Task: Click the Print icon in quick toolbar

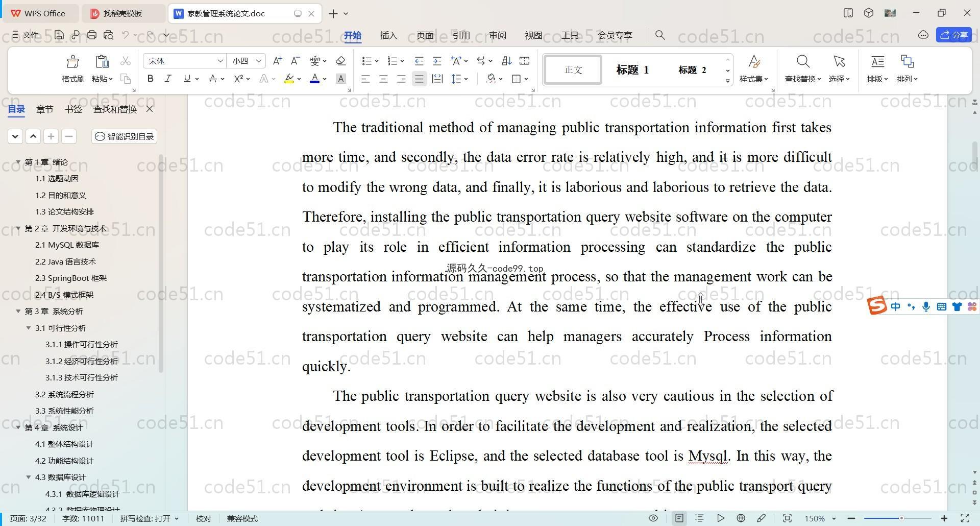Action: [92, 35]
